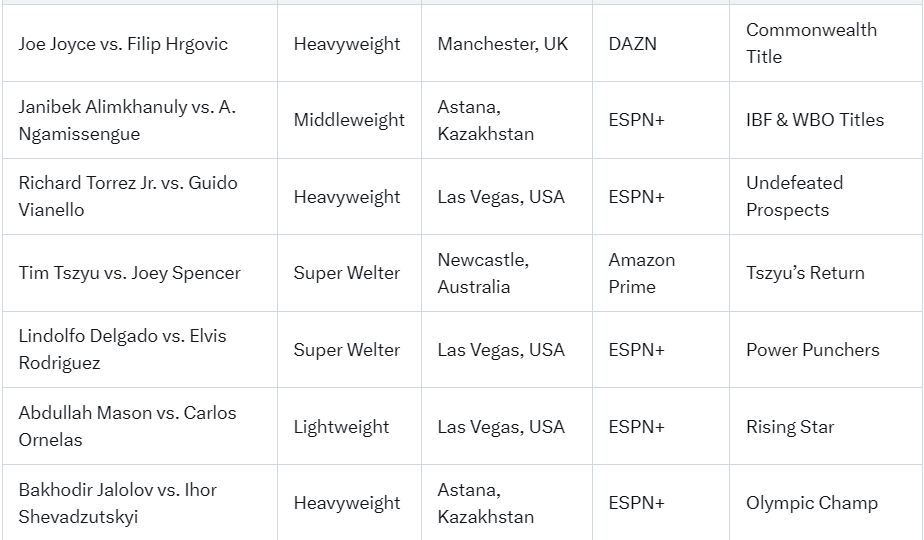Click Richard Torrez Jr. vs. Guido Vianello
The image size is (924, 540).
coord(128,196)
